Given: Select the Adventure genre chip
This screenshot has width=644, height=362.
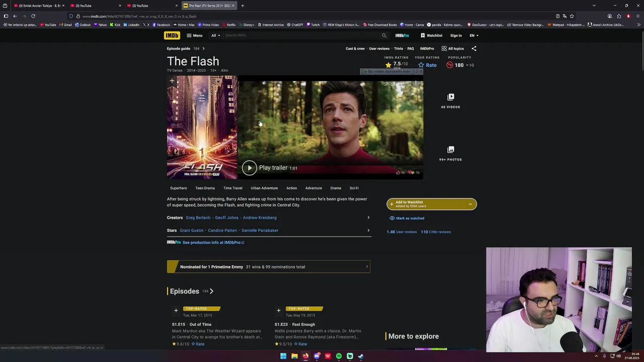Looking at the screenshot, I should pyautogui.click(x=313, y=188).
